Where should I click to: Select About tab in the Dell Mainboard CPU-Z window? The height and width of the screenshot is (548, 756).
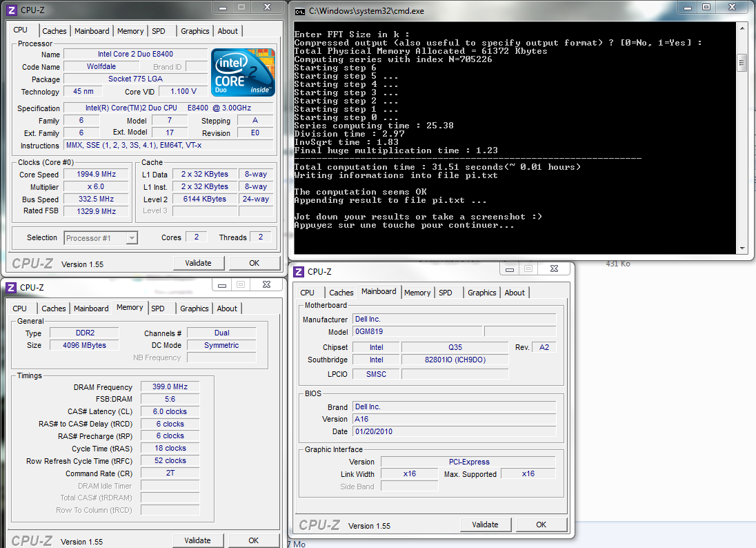(515, 293)
